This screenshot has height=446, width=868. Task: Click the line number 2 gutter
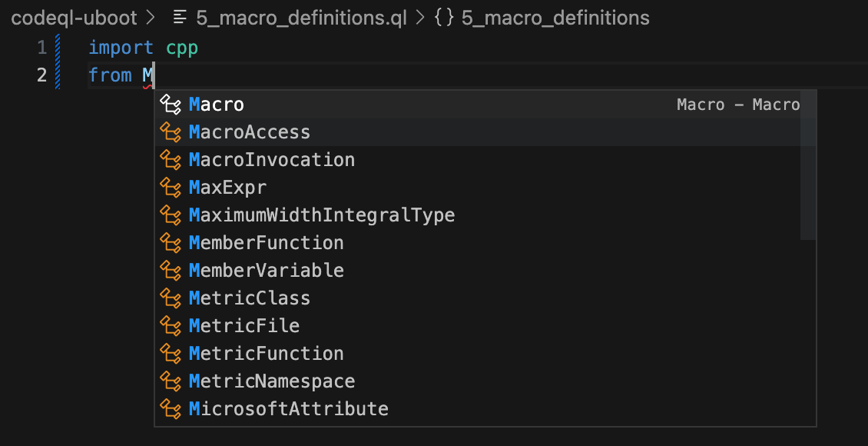coord(42,75)
